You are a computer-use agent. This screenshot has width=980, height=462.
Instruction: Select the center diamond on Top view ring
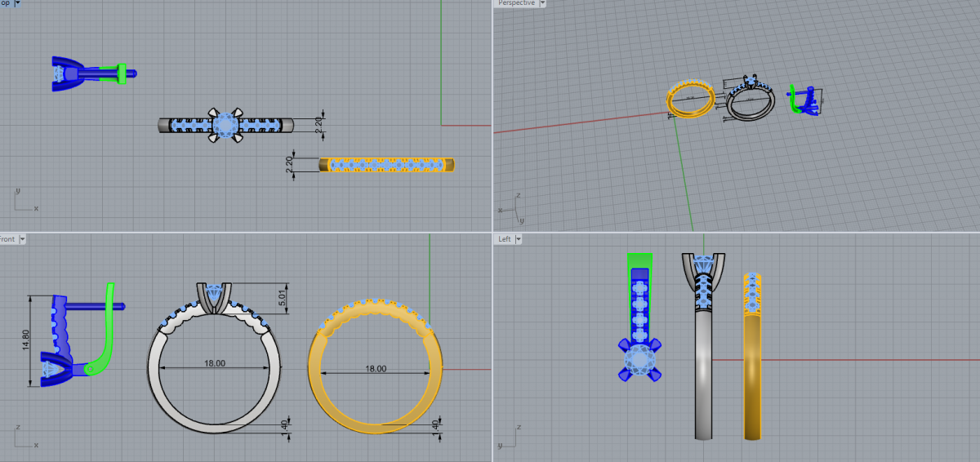pos(225,125)
